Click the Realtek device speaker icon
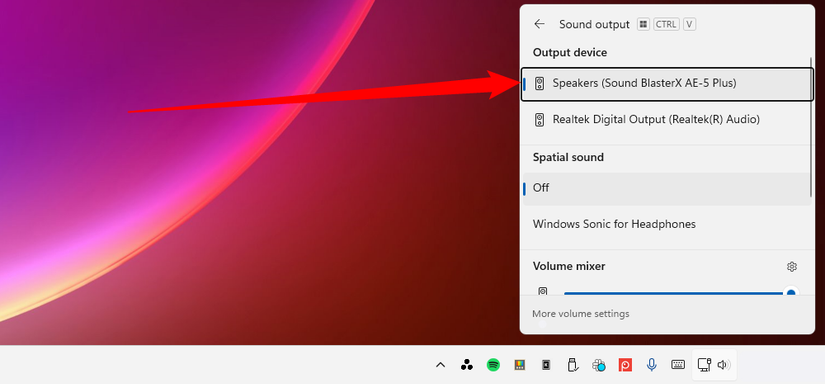The width and height of the screenshot is (825, 384). (539, 120)
